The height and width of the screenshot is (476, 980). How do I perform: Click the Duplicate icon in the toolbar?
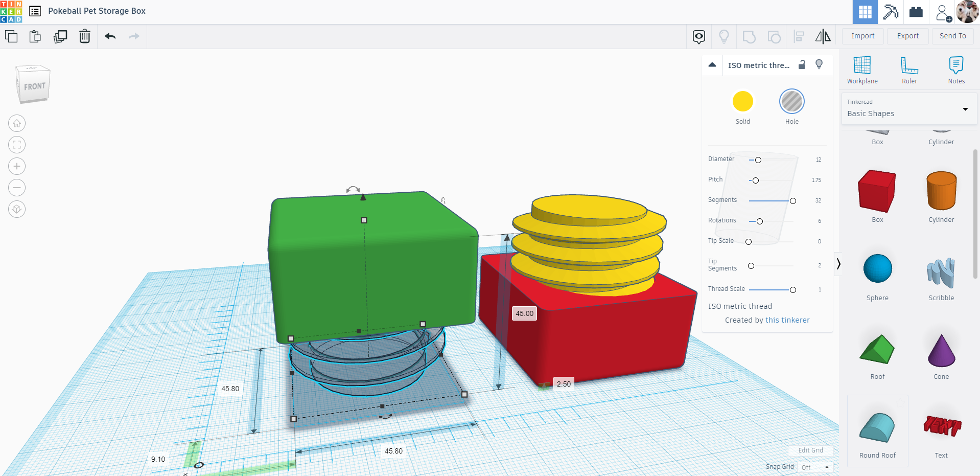tap(60, 36)
